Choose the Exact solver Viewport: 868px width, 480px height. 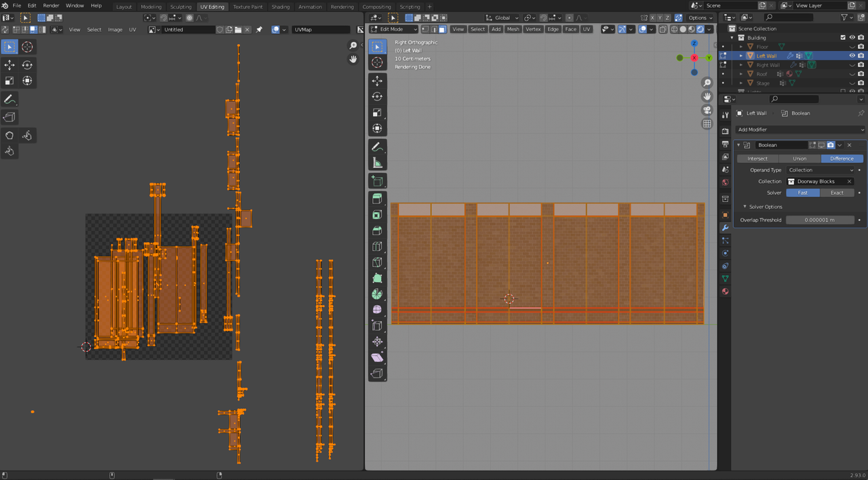pyautogui.click(x=837, y=193)
